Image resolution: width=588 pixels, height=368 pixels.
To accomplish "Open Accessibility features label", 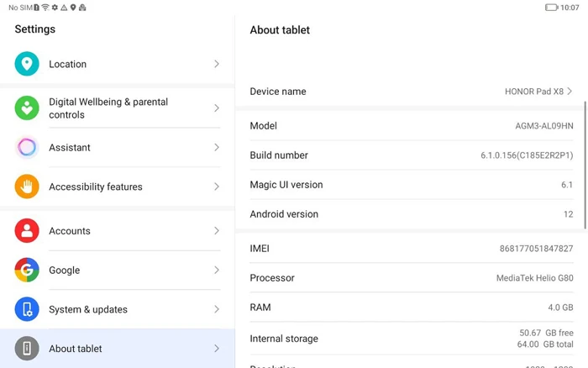I will (x=96, y=187).
